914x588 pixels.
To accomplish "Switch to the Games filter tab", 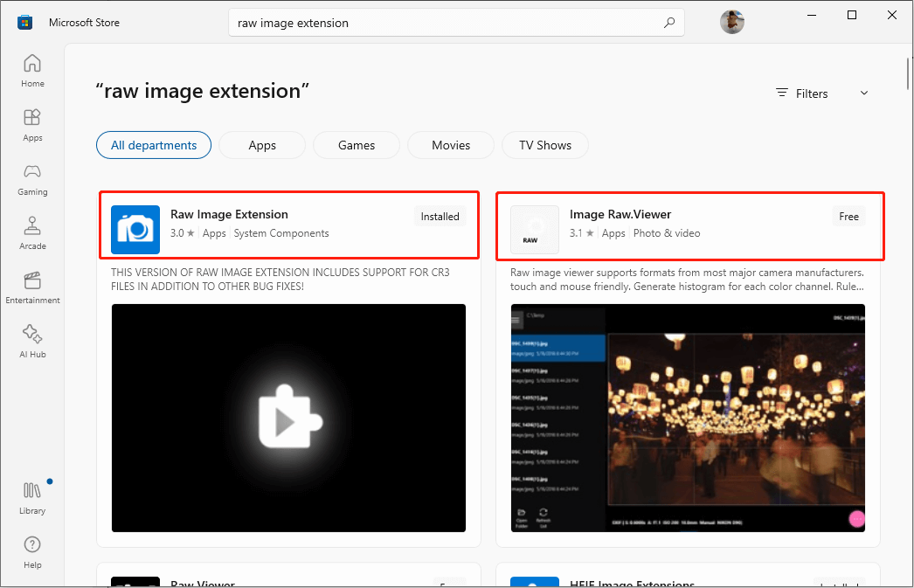I will coord(357,145).
